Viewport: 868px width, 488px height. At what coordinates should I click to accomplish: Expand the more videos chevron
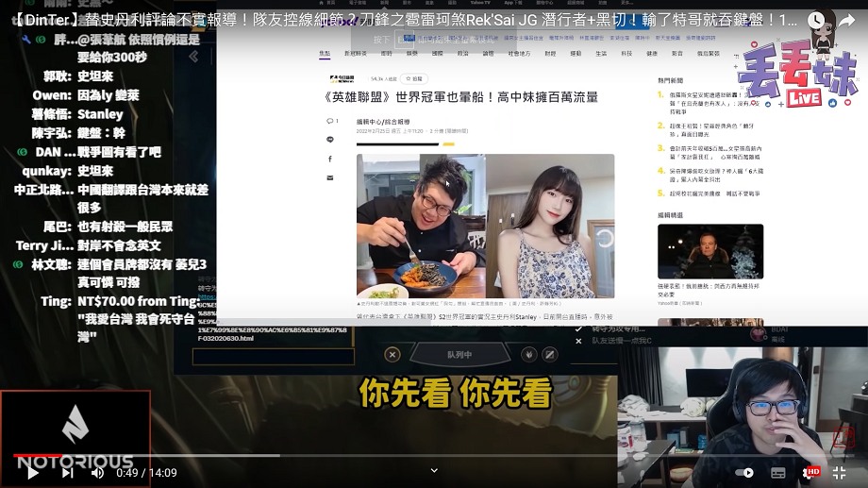click(435, 470)
